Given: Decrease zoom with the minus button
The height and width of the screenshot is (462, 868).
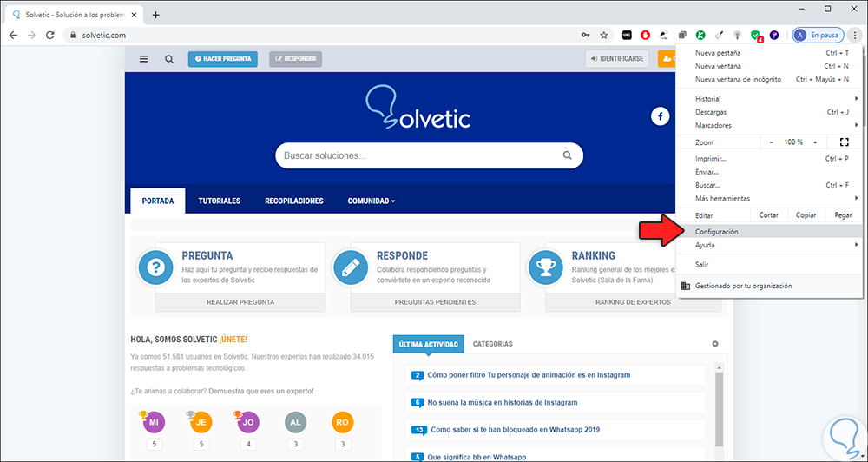Looking at the screenshot, I should (771, 142).
